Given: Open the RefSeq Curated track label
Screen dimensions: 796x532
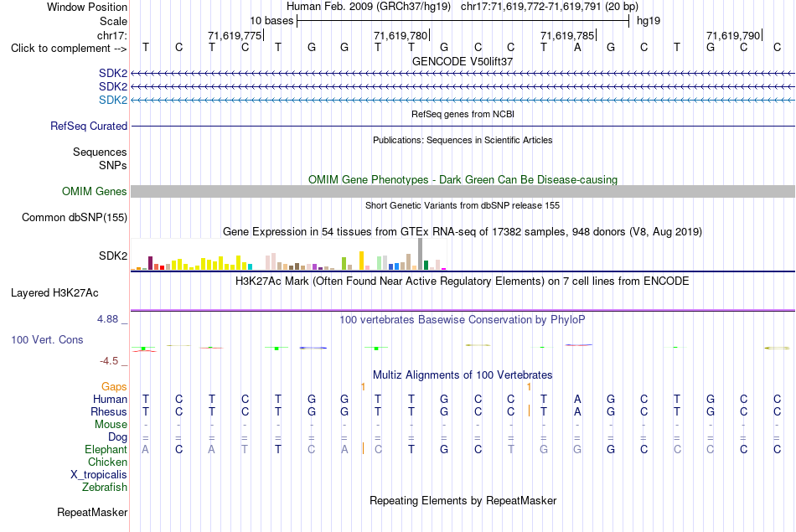Looking at the screenshot, I should click(89, 126).
